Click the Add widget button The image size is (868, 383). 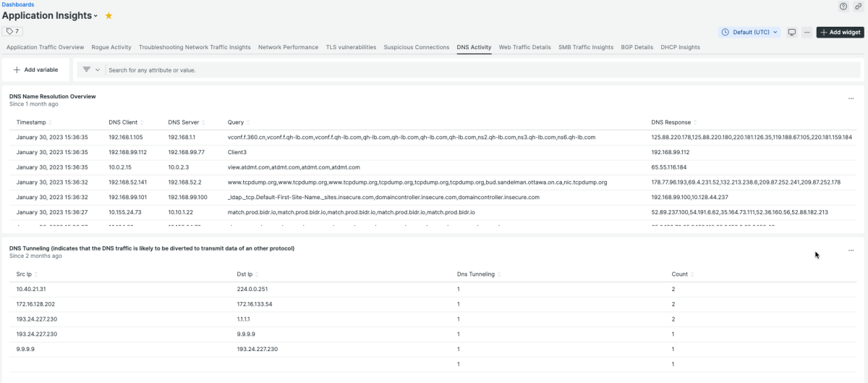pos(840,33)
